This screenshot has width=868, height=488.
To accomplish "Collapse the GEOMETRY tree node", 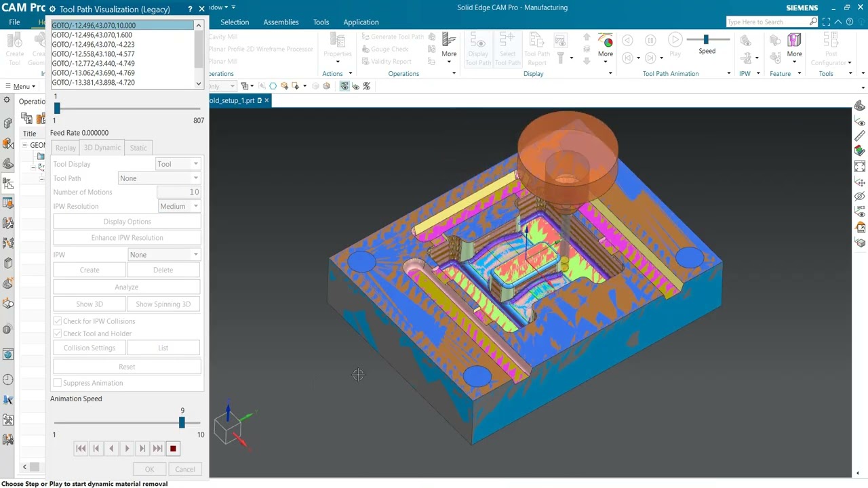I will pos(24,145).
